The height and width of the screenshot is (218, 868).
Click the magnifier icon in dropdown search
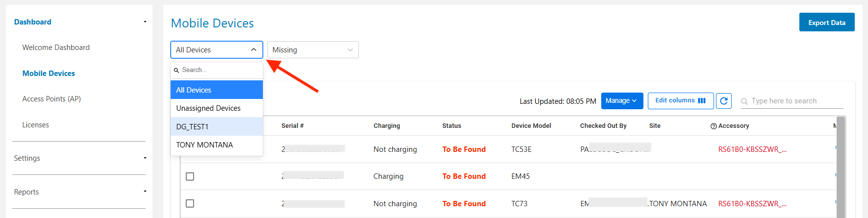click(177, 71)
